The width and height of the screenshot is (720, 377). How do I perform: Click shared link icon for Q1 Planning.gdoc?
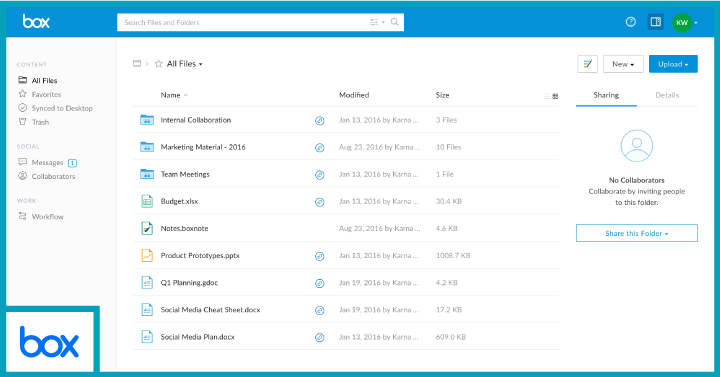(x=320, y=283)
